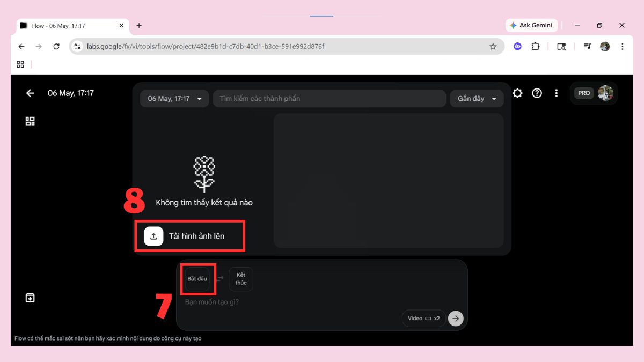Reload the current page
The height and width of the screenshot is (362, 644).
56,47
